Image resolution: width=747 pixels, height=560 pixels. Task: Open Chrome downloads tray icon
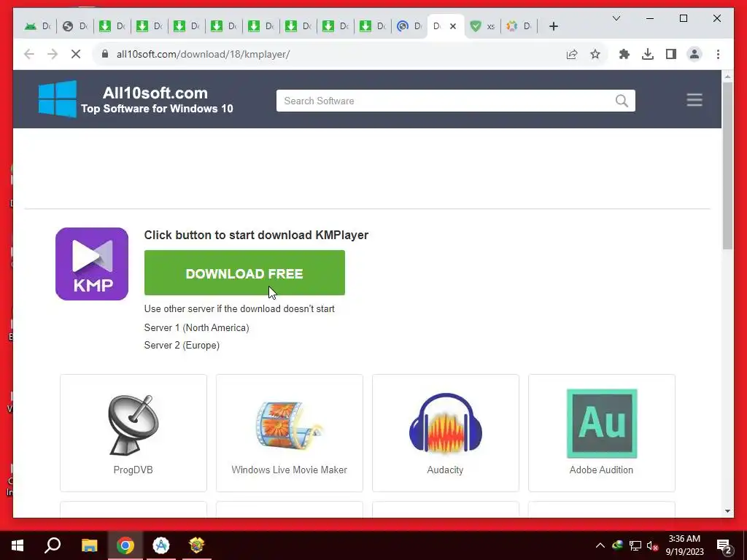[648, 54]
